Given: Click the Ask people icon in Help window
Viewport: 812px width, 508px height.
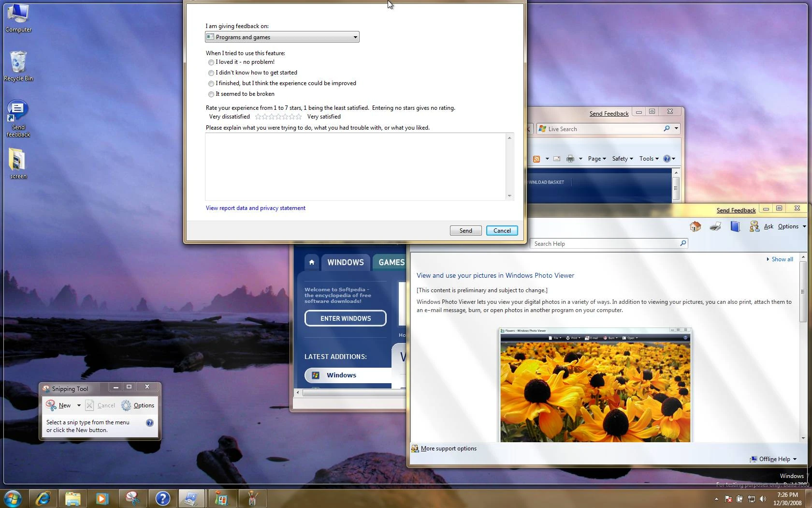Looking at the screenshot, I should click(x=754, y=226).
